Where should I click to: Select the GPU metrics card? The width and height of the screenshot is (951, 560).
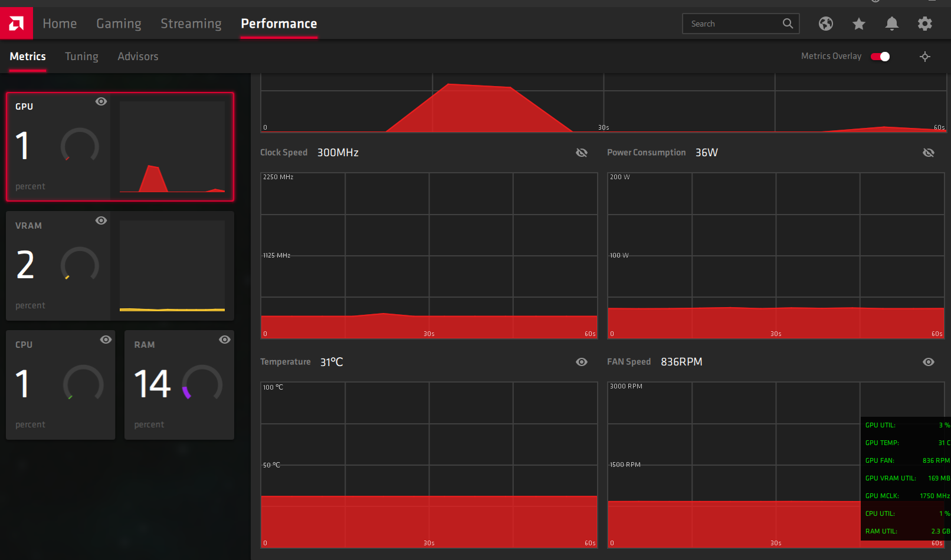(x=120, y=147)
